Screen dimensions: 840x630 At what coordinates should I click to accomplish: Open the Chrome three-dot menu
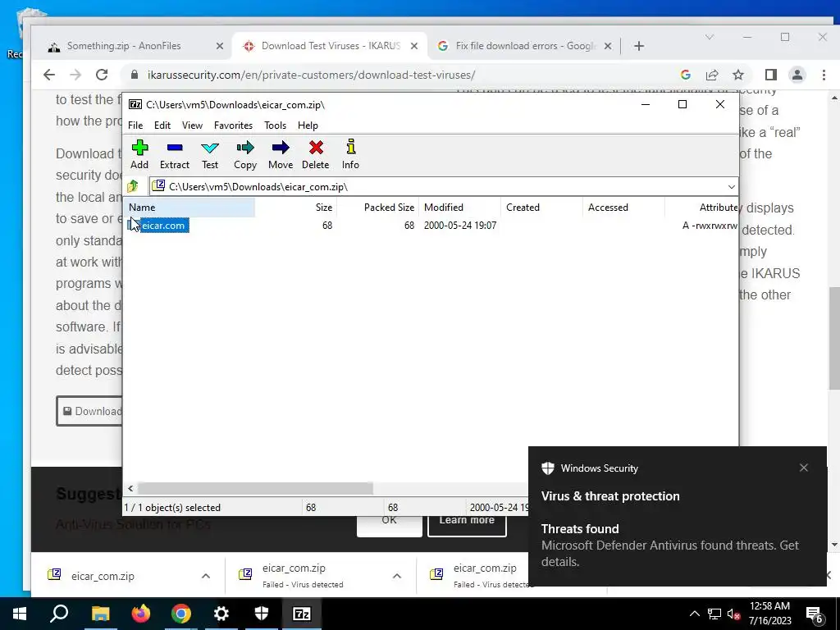(824, 75)
